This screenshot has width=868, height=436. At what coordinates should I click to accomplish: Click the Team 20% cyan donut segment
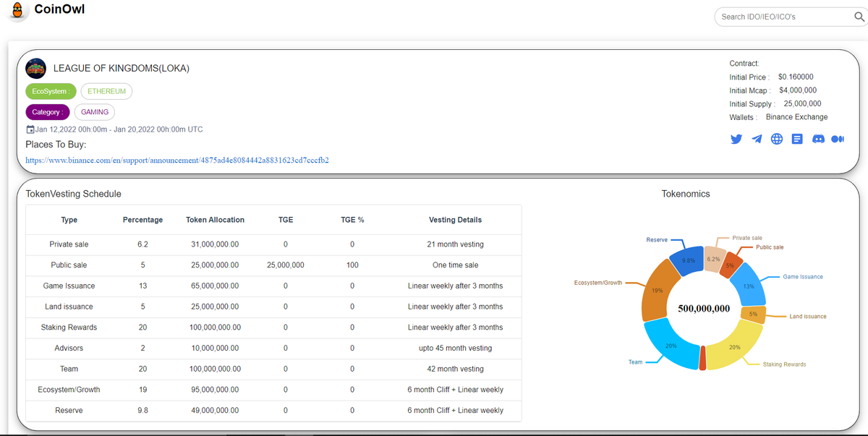(672, 345)
